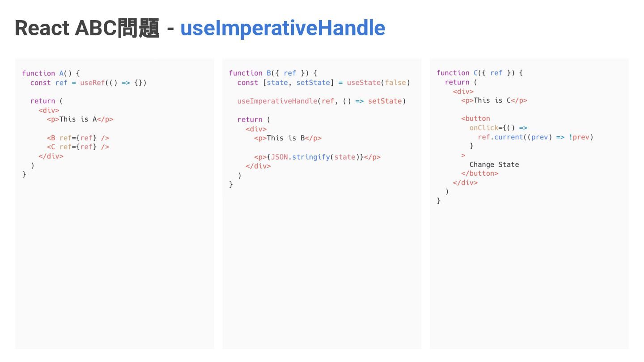Select the ref.current((prev) => !prev) line
Viewport: 644px width, 362px height.
[535, 137]
